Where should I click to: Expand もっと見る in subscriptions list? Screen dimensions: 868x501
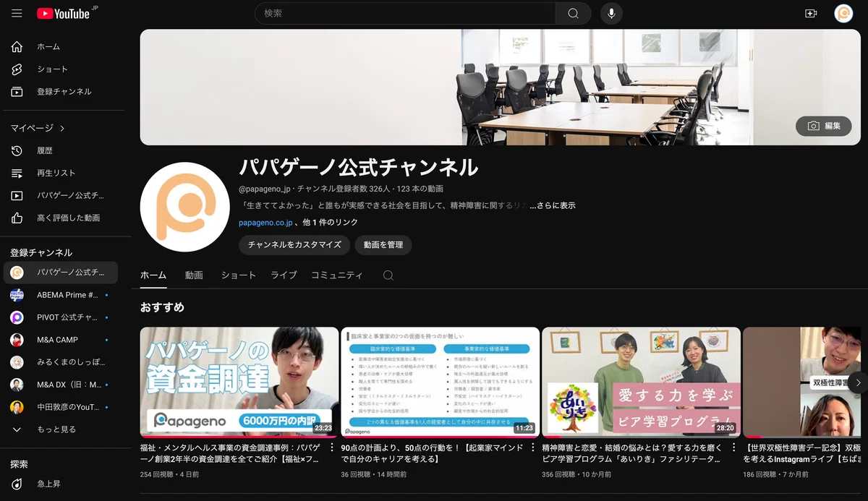point(60,429)
